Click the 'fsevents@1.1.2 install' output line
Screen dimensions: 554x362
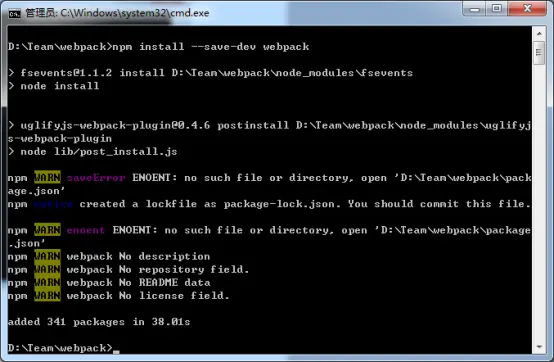pos(210,73)
